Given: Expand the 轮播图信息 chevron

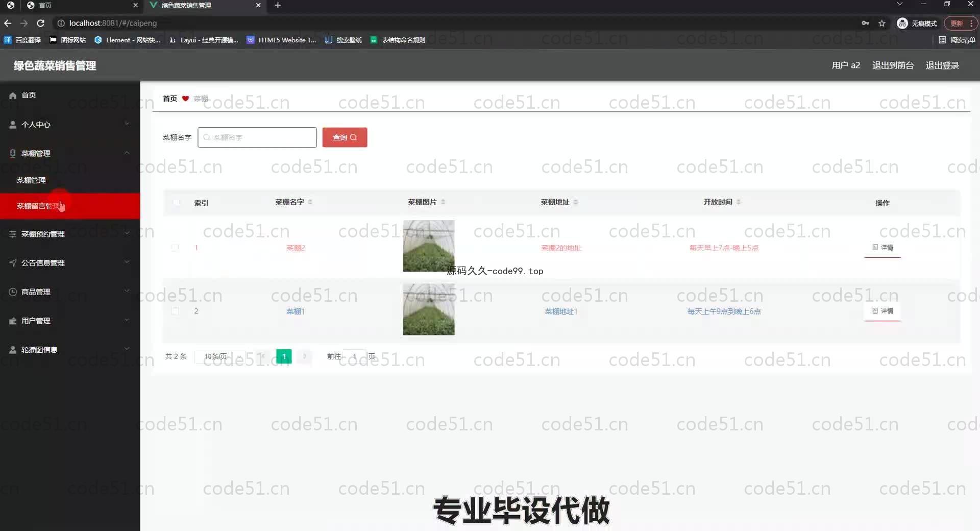Looking at the screenshot, I should tap(127, 349).
